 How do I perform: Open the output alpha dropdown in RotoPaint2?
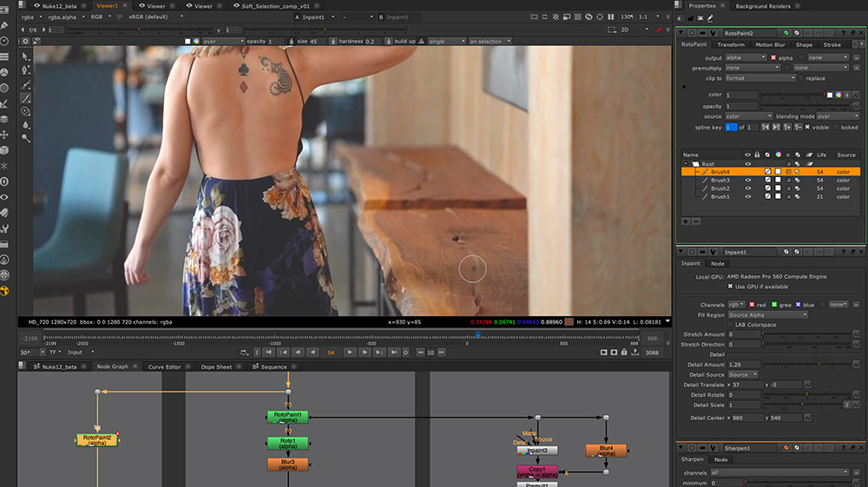tap(746, 57)
